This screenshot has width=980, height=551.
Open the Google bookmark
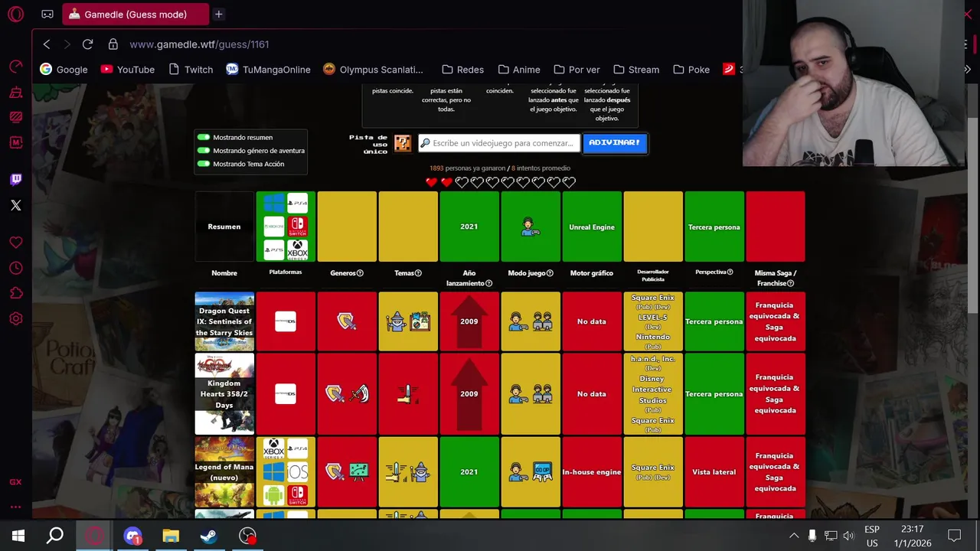[64, 70]
